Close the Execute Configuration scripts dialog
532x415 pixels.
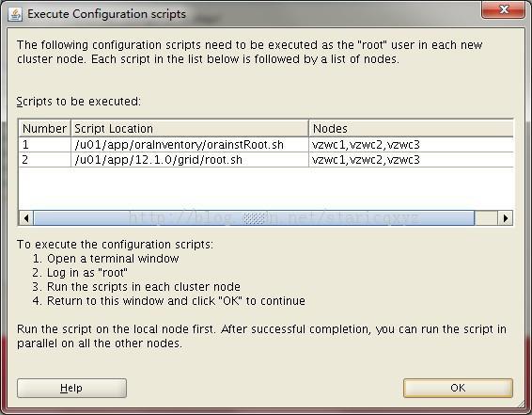pyautogui.click(x=503, y=9)
